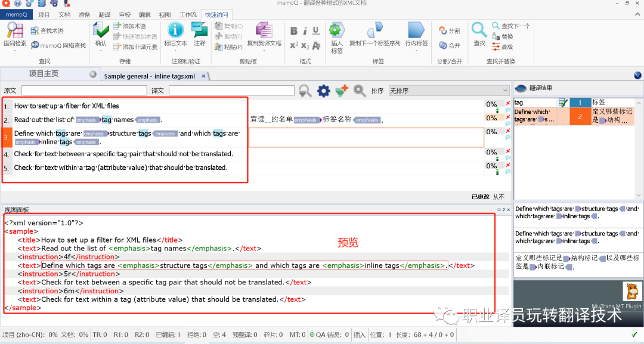The width and height of the screenshot is (644, 344).
Task: Toggle the 插入 insert mode in status bar
Action: tap(360, 335)
